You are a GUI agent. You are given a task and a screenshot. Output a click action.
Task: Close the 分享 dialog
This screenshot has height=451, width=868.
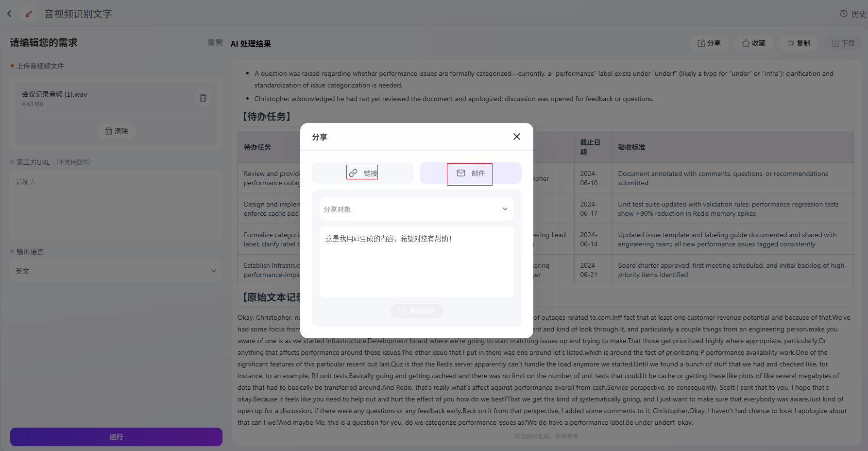517,137
